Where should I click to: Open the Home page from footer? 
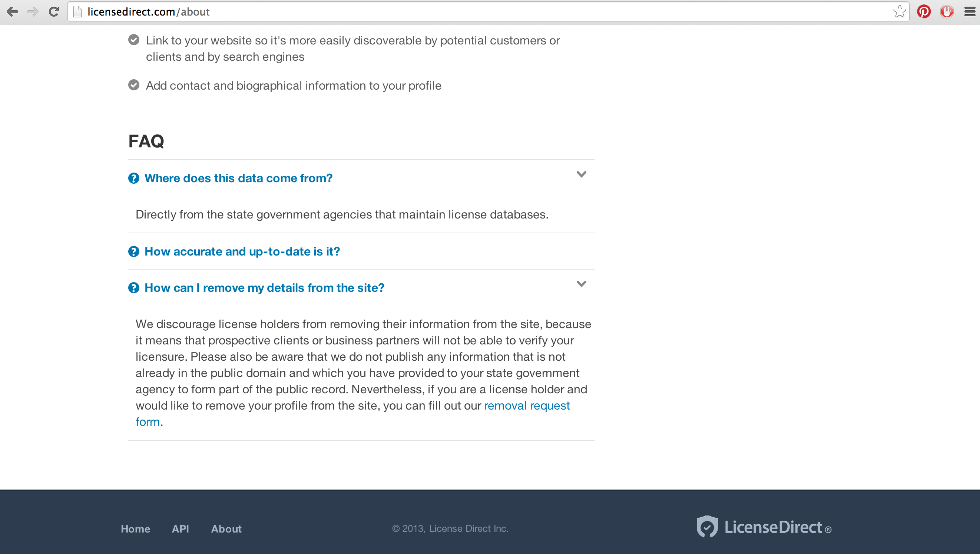(135, 528)
